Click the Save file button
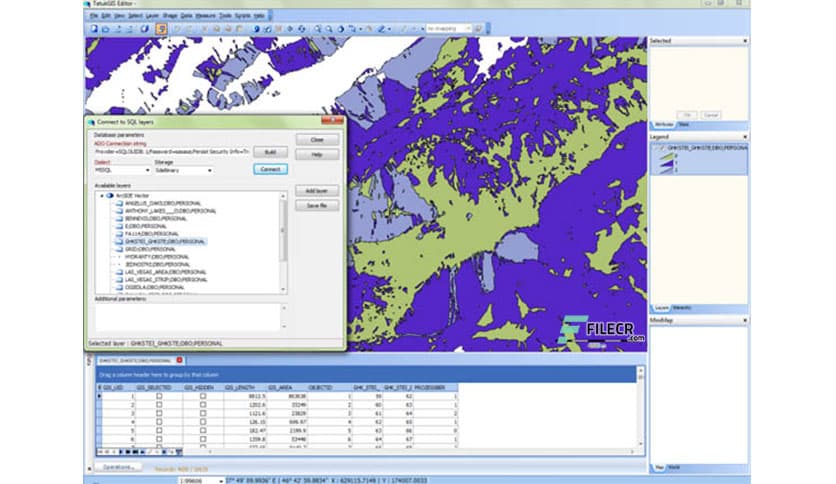 point(317,206)
